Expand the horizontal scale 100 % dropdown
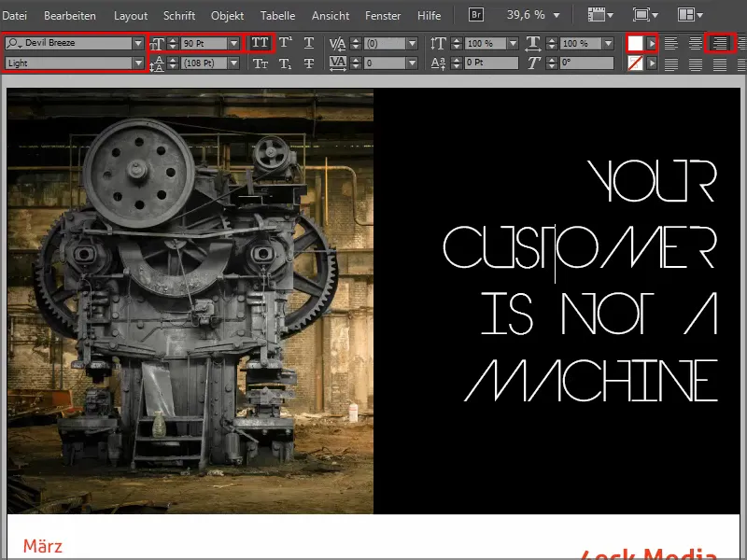The image size is (747, 560). click(x=608, y=43)
